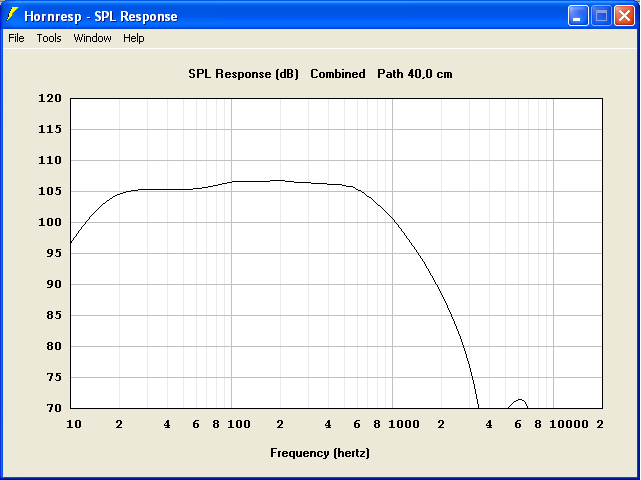Screen dimensions: 641x480
Task: Click the Hornresp lightning bolt title icon
Action: [x=12, y=15]
